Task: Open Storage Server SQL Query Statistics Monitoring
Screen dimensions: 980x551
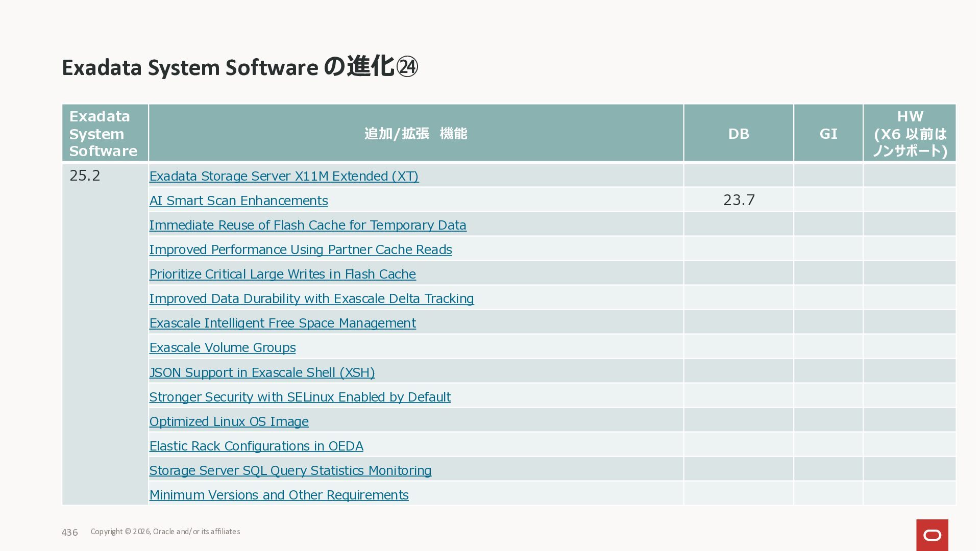Action: click(x=290, y=470)
